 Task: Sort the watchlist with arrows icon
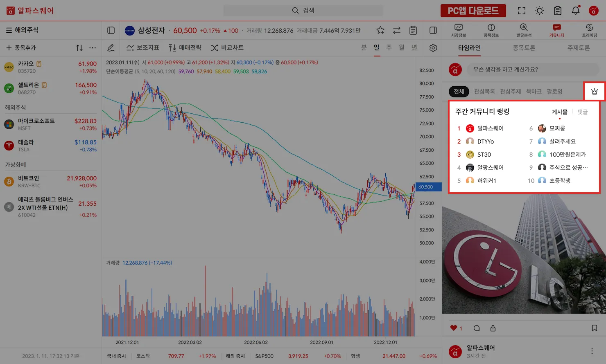tap(79, 48)
